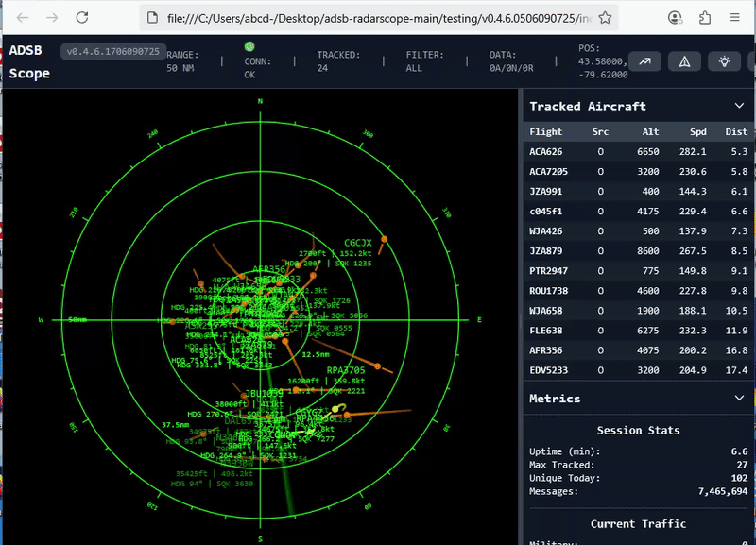Screen dimensions: 756x545
Task: Click the POS coordinates readout
Action: coord(603,61)
